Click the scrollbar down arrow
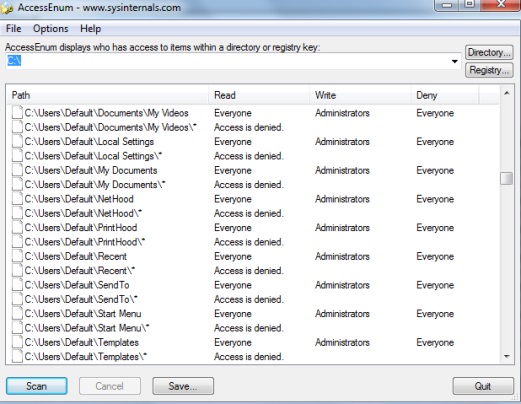 pyautogui.click(x=507, y=357)
